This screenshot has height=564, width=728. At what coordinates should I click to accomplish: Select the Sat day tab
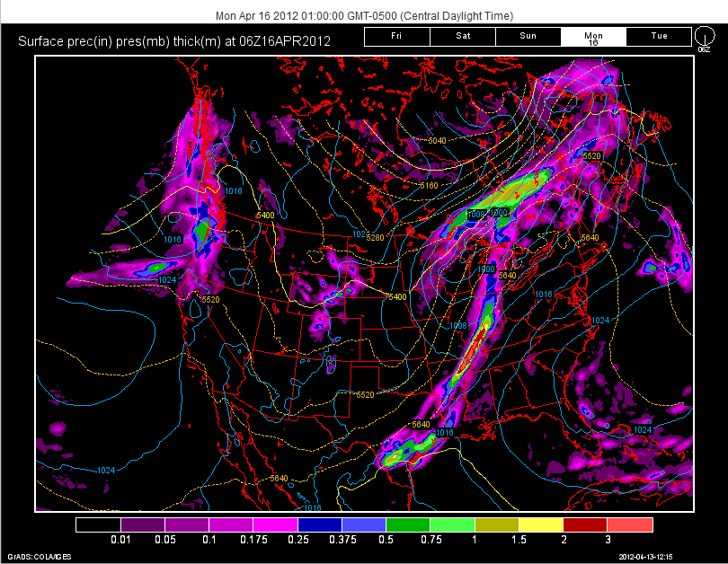[463, 37]
